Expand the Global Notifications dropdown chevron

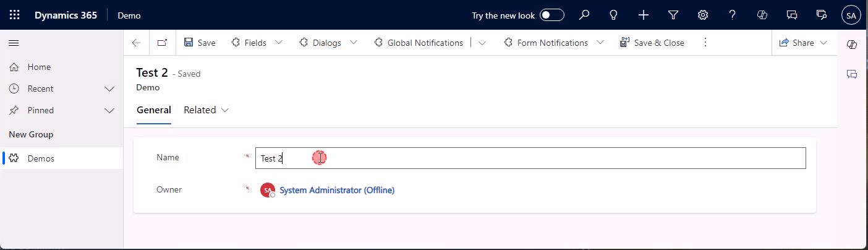(x=482, y=43)
